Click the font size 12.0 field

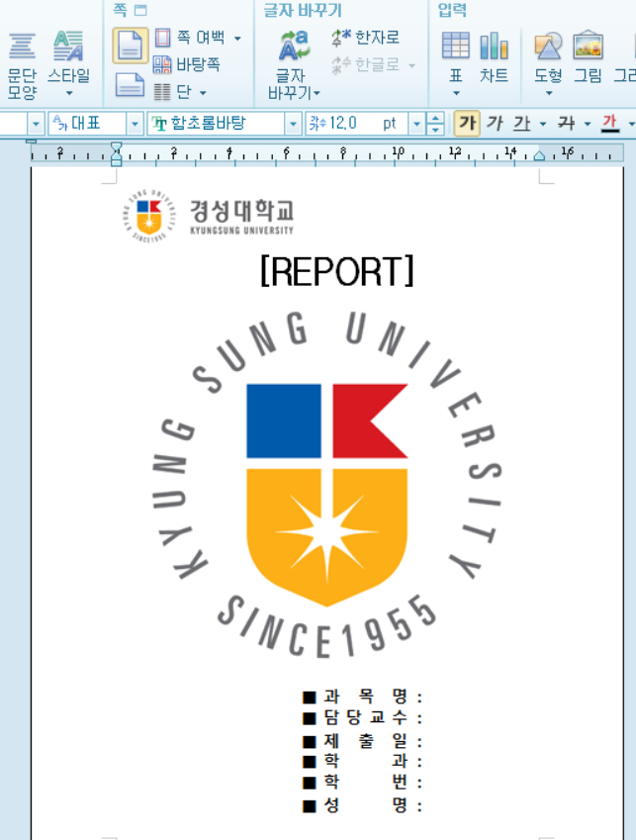pyautogui.click(x=356, y=124)
